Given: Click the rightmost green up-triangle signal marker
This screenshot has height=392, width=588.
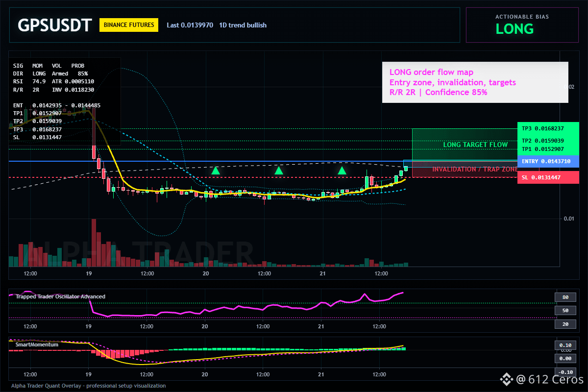Looking at the screenshot, I should tap(342, 171).
